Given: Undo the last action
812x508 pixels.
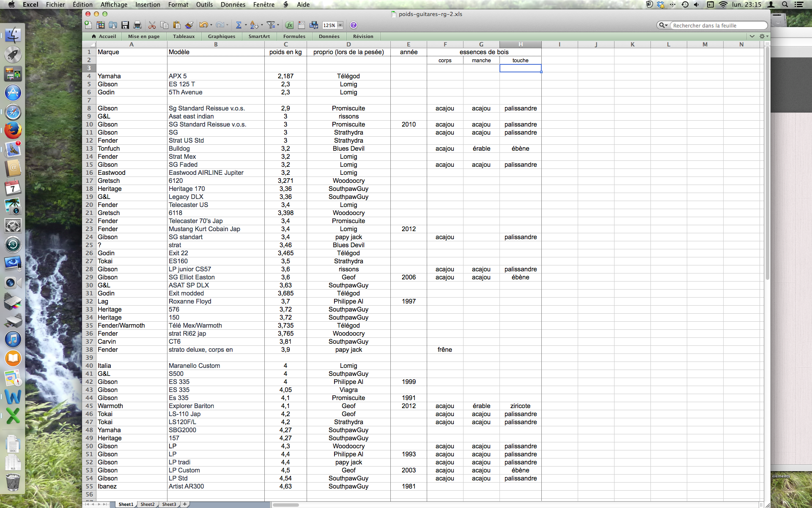Looking at the screenshot, I should pyautogui.click(x=203, y=25).
